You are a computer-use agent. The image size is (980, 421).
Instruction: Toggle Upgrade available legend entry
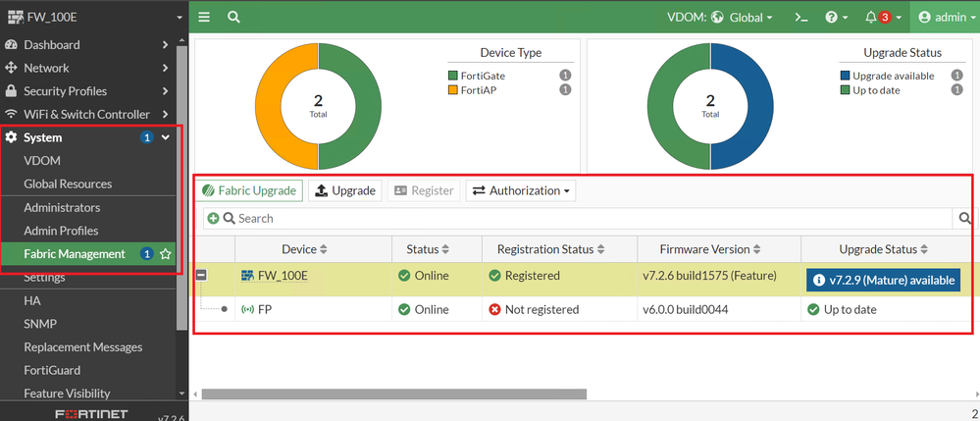click(894, 76)
